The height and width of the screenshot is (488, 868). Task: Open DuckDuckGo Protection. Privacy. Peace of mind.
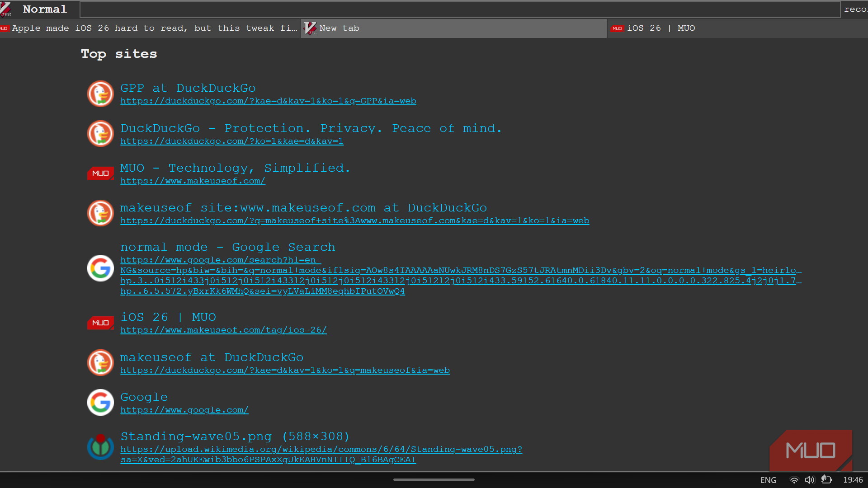click(x=311, y=128)
